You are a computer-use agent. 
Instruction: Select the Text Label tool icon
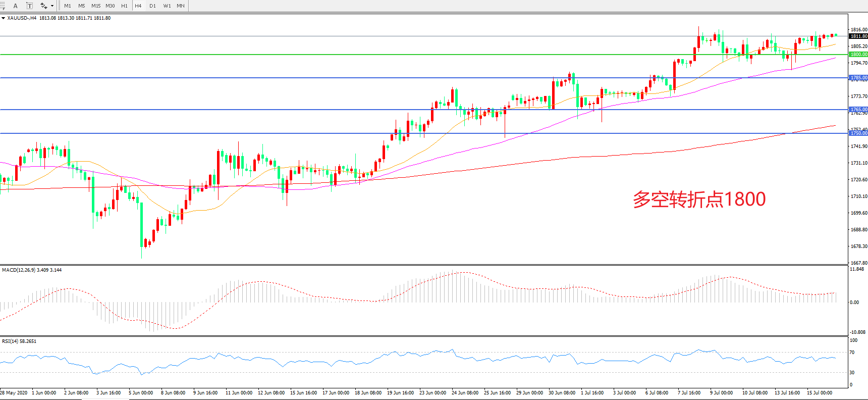[29, 6]
